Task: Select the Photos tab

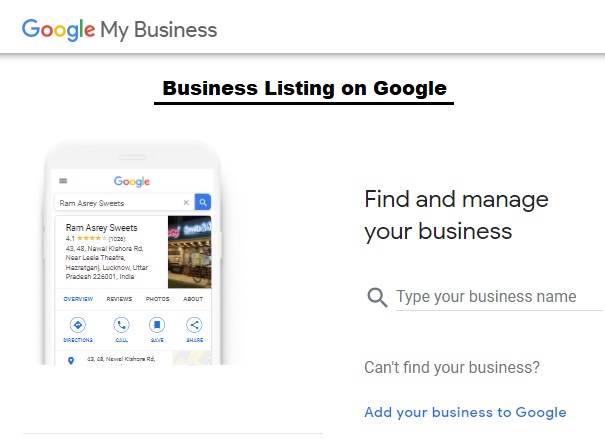Action: click(x=157, y=299)
